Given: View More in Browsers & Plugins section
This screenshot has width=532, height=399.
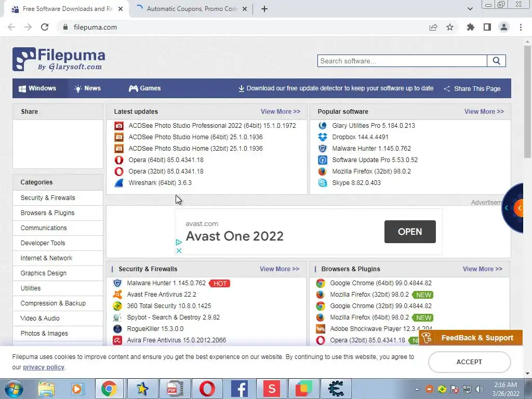Looking at the screenshot, I should [483, 269].
